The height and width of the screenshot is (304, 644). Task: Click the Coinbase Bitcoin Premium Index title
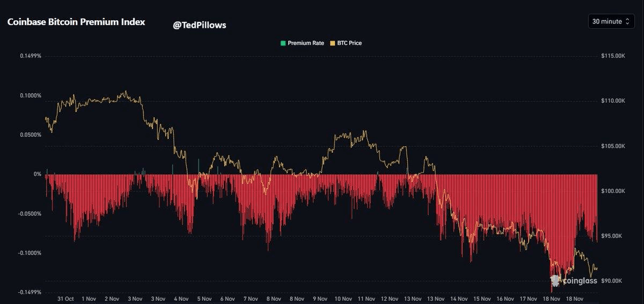point(76,23)
